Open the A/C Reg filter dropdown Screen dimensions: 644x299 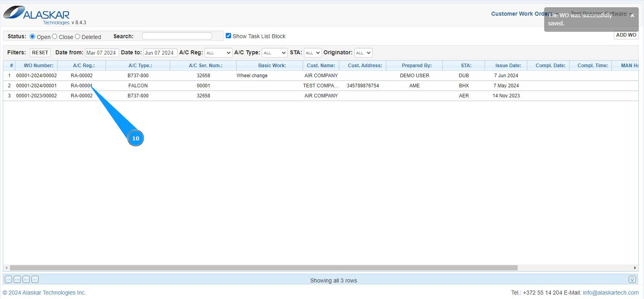[x=219, y=53]
